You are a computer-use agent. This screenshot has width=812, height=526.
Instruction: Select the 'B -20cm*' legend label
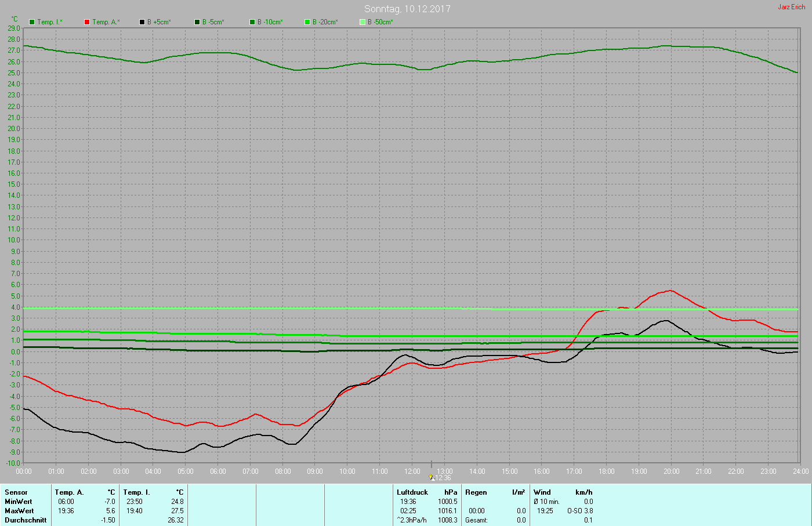pyautogui.click(x=325, y=22)
